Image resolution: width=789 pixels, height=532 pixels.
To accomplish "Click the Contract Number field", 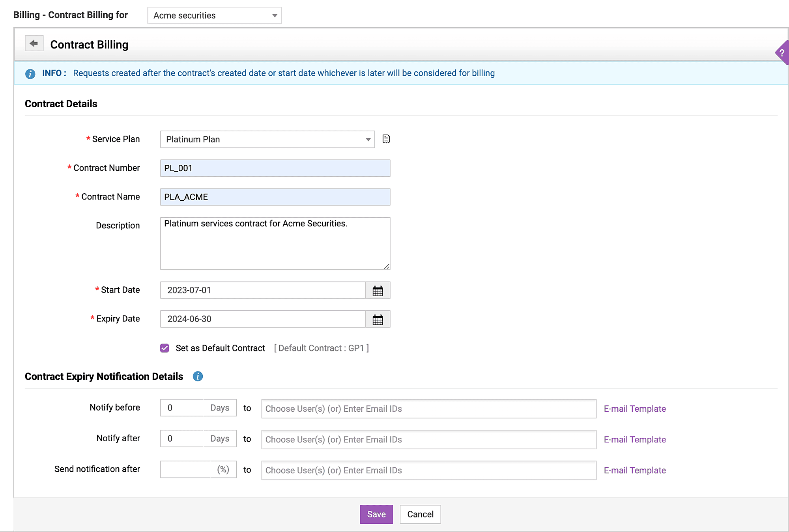I will tap(275, 168).
